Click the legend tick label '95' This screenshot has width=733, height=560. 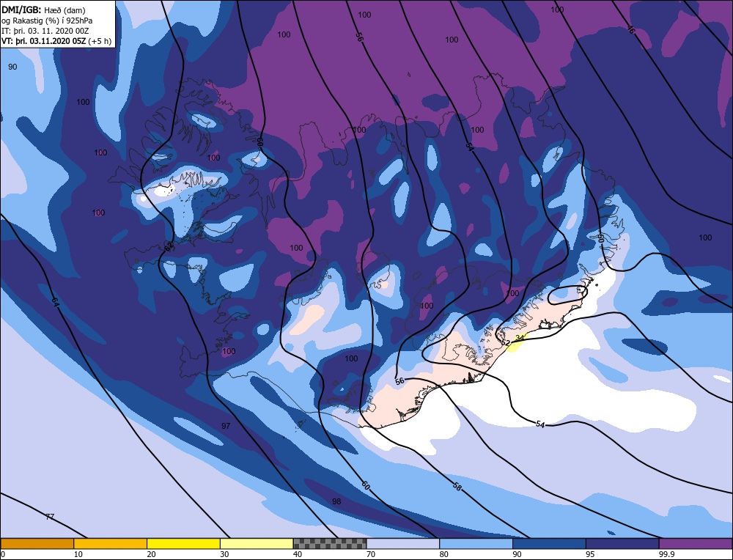pyautogui.click(x=590, y=554)
